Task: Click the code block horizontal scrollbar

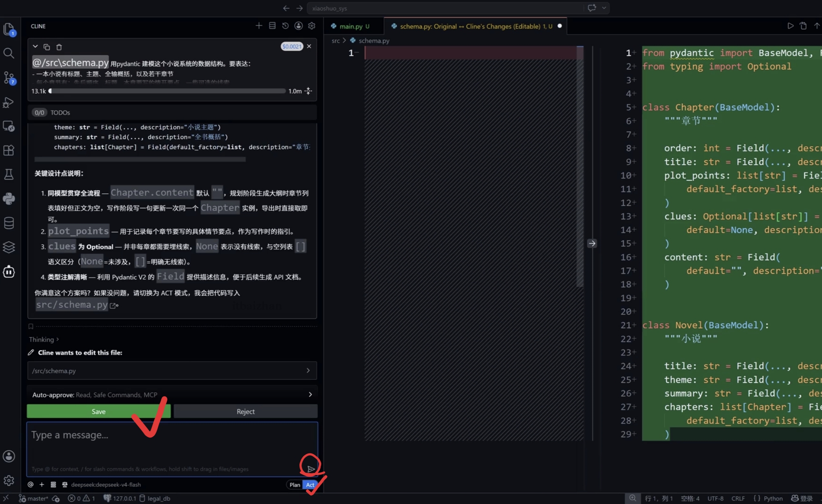Action: [x=140, y=159]
